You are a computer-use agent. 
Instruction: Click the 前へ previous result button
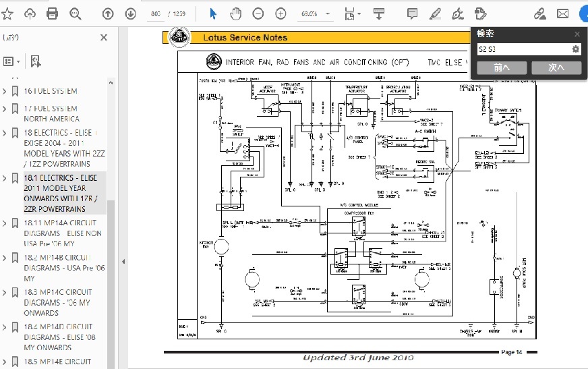click(x=502, y=68)
